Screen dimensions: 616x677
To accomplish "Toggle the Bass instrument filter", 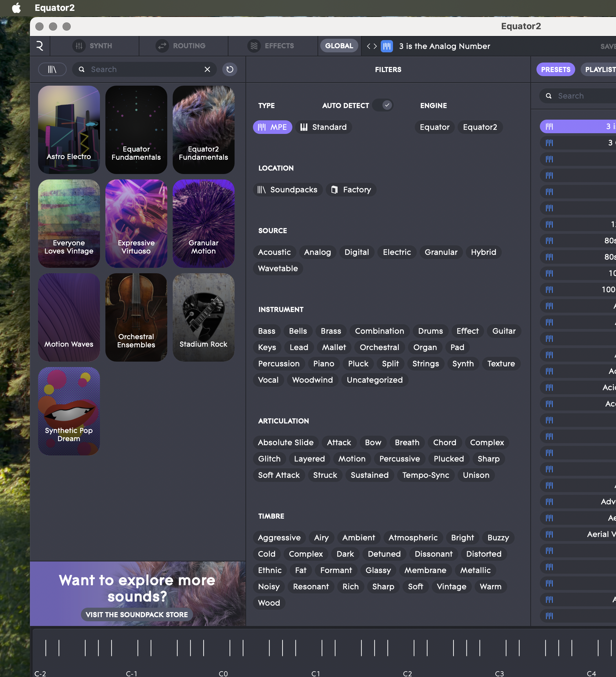I will [267, 331].
